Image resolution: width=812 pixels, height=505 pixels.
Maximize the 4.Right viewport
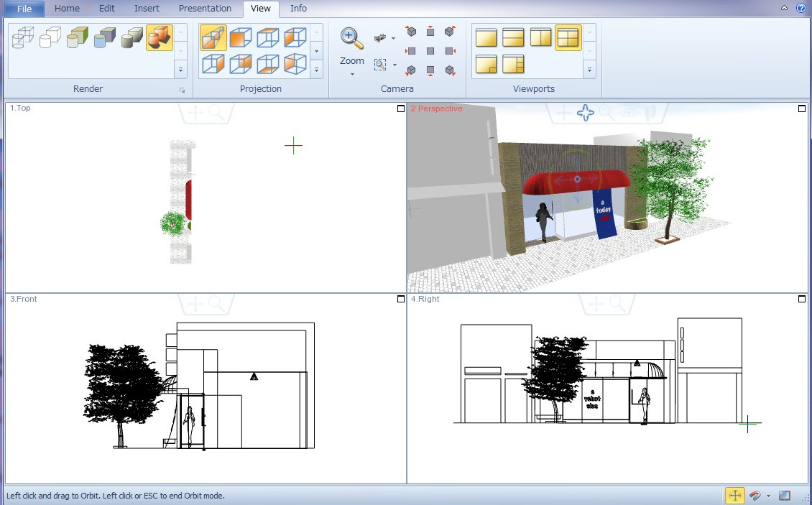pos(802,299)
